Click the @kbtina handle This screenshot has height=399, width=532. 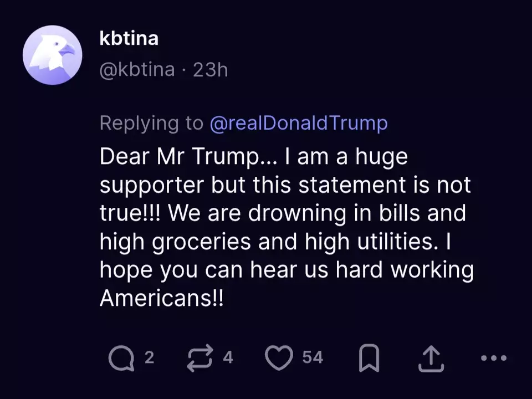pos(137,70)
